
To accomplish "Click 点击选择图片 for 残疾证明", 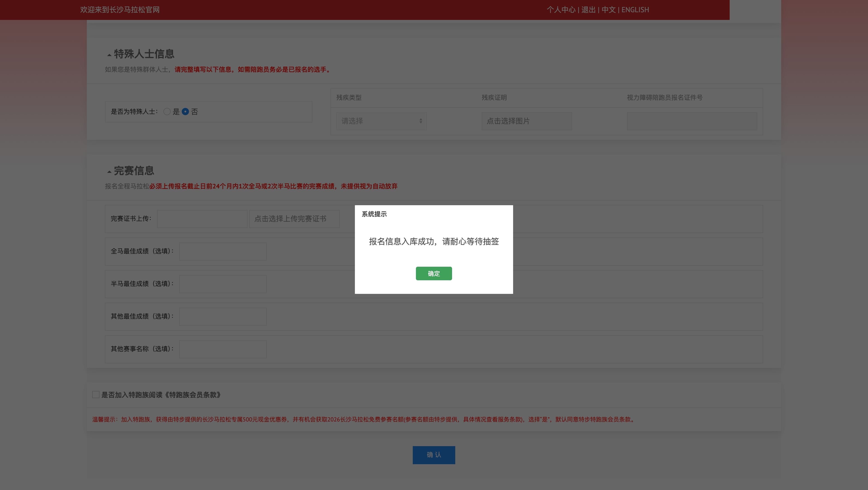I will pos(527,121).
